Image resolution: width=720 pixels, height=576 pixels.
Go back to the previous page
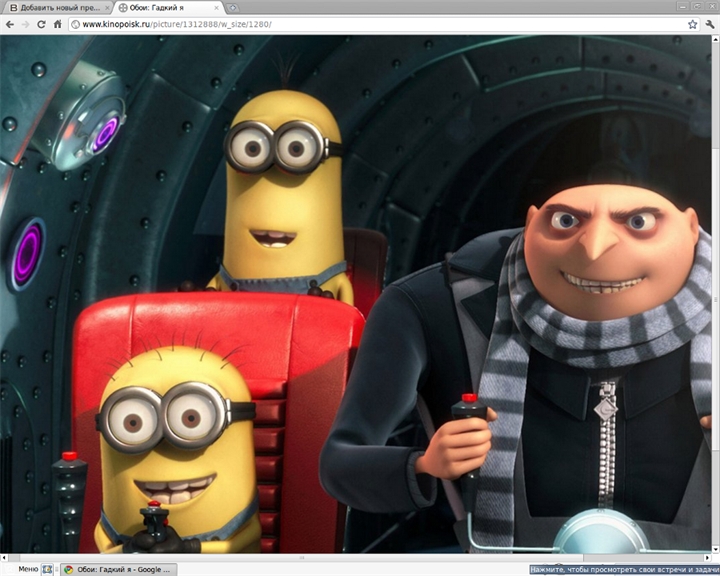(10, 24)
